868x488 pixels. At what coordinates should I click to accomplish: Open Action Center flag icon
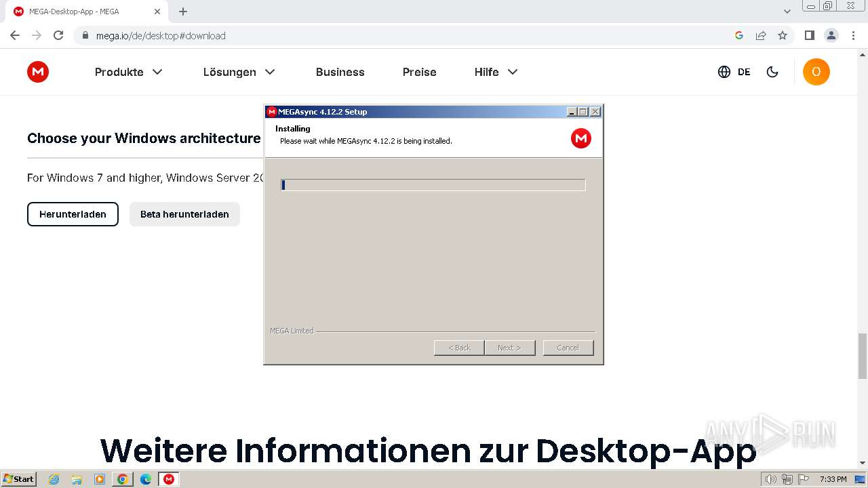tap(804, 479)
